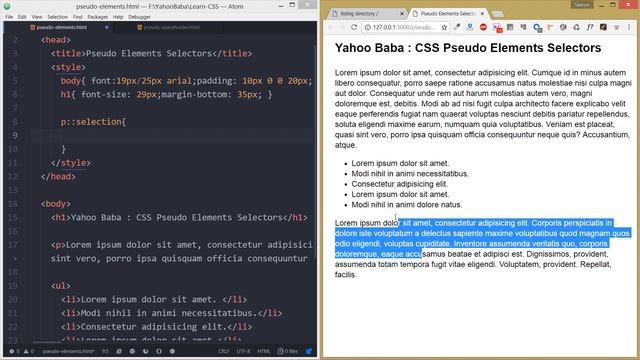Click the beige ruler extension icon
Screen dimensions: 640x360
click(x=550, y=27)
